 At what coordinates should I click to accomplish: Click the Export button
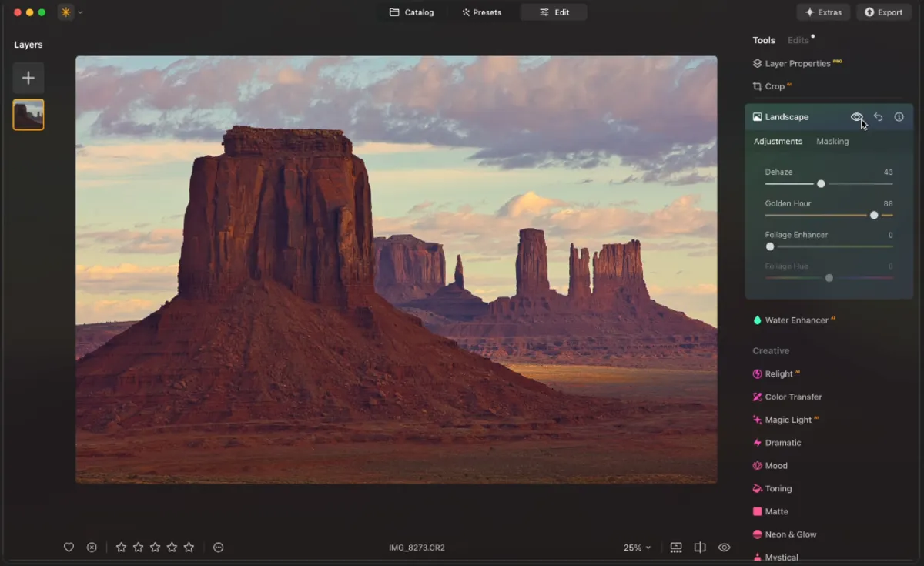click(883, 12)
